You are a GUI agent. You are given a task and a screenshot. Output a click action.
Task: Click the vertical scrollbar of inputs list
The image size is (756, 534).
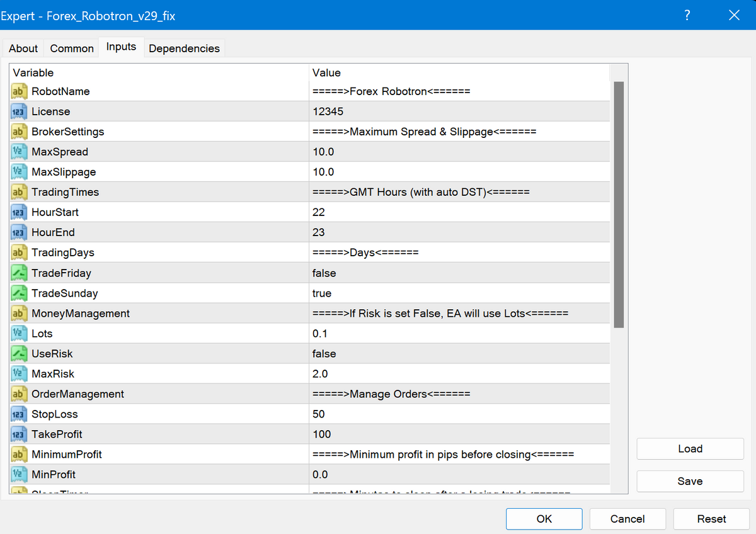(619, 205)
